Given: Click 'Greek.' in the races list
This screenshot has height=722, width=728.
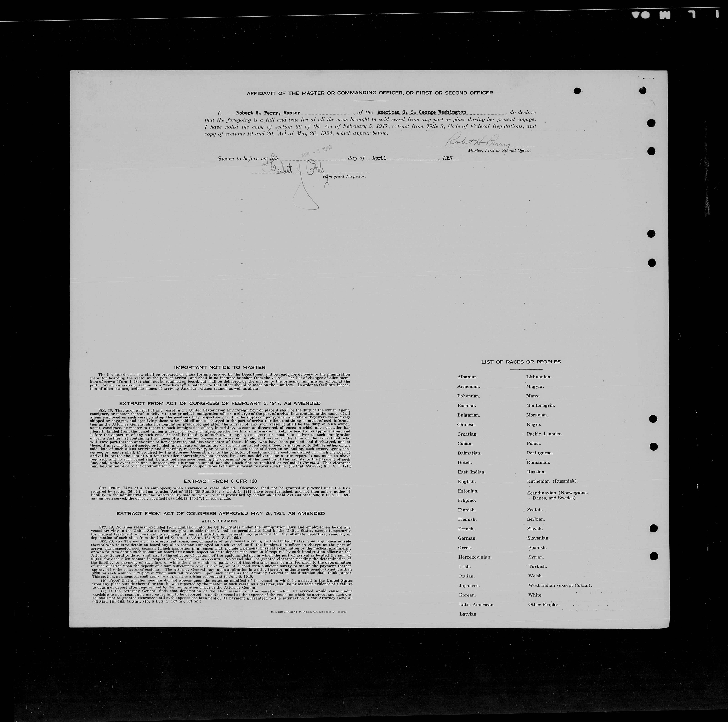Looking at the screenshot, I should coord(465,547).
